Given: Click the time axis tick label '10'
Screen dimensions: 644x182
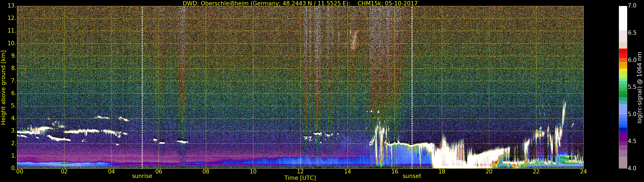Looking at the screenshot, I should tap(253, 171).
